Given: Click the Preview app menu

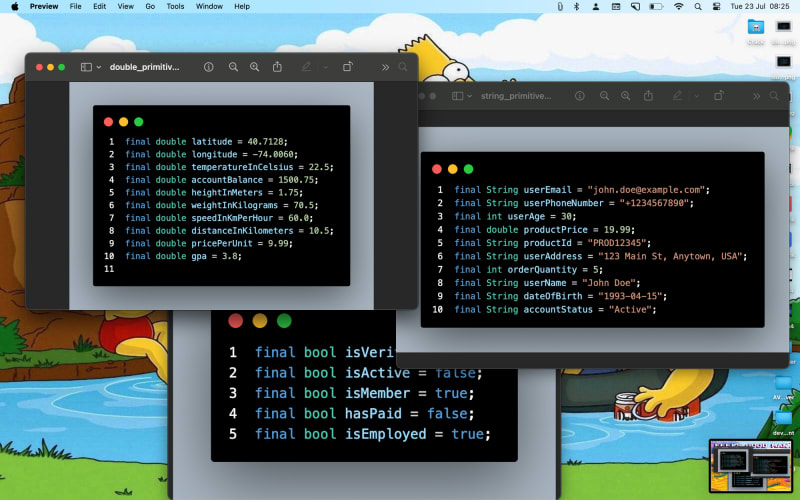Looking at the screenshot, I should [x=43, y=6].
